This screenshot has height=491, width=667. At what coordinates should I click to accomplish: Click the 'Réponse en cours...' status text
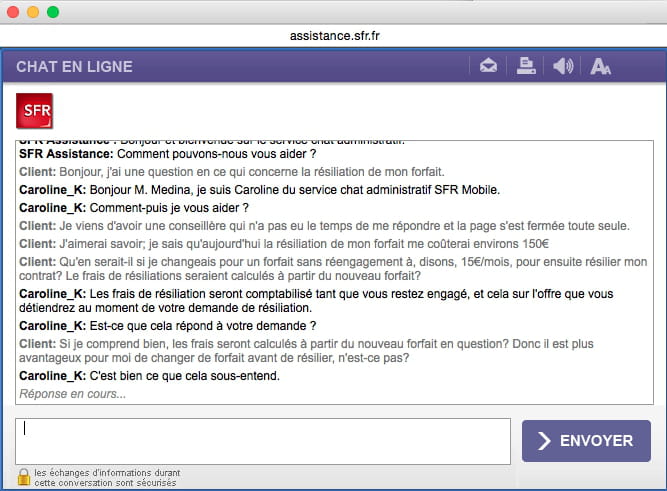[73, 394]
